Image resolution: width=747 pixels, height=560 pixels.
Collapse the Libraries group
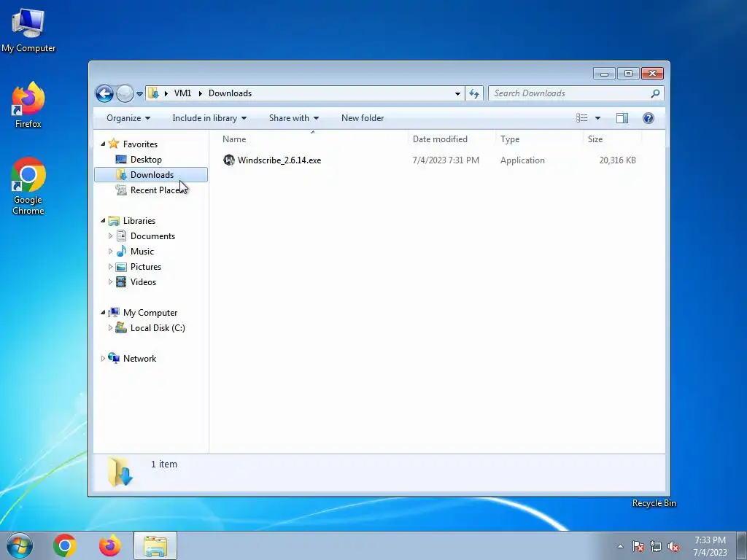tap(103, 220)
